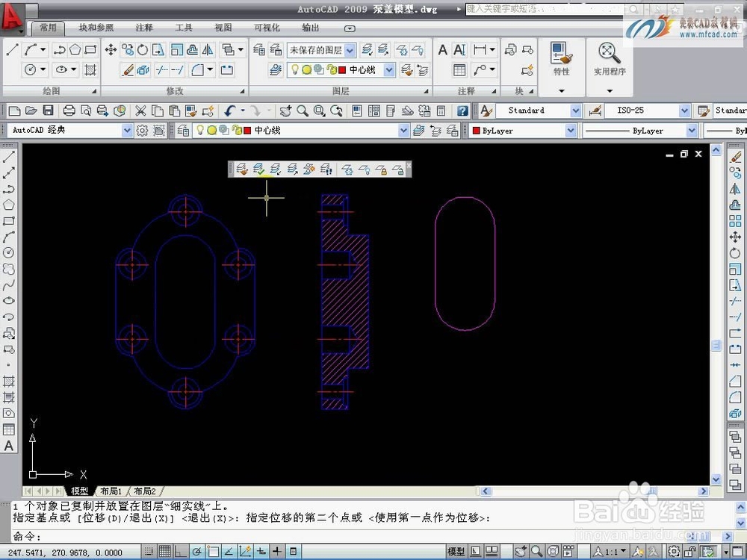Open the 常用 ribbon tab
747x560 pixels.
coord(48,28)
